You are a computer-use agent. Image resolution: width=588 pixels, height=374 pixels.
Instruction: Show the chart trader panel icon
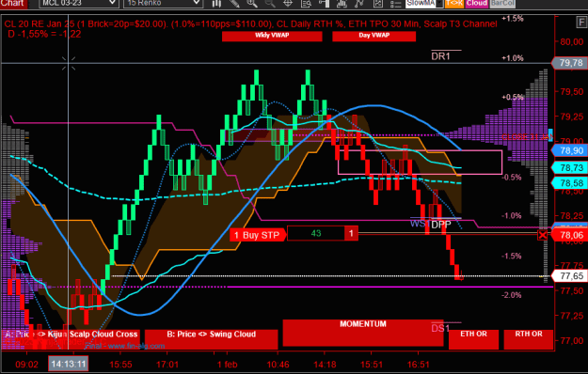coord(324,4)
